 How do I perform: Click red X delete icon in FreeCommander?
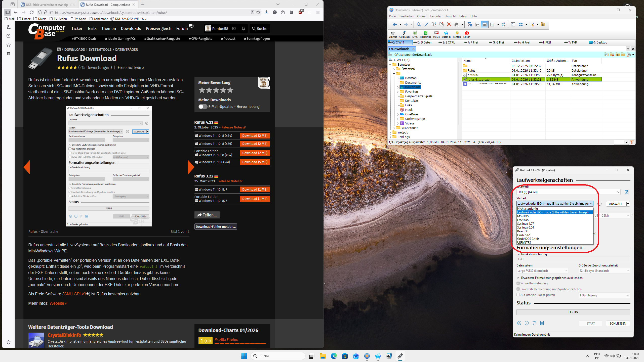[449, 24]
